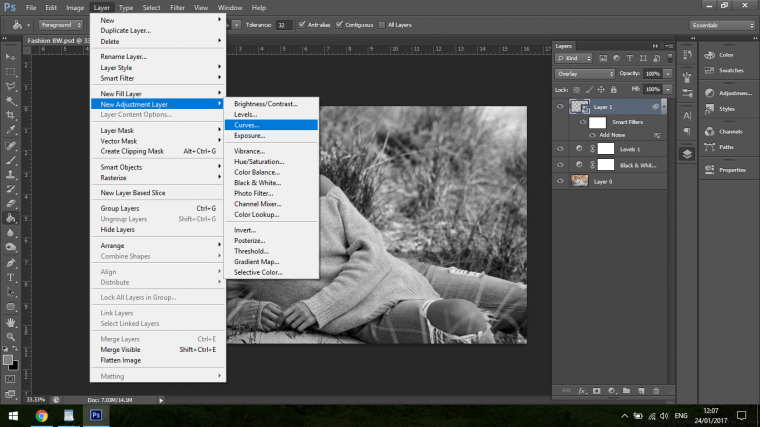
Task: Expand the Smart Objects submenu
Action: click(x=158, y=167)
